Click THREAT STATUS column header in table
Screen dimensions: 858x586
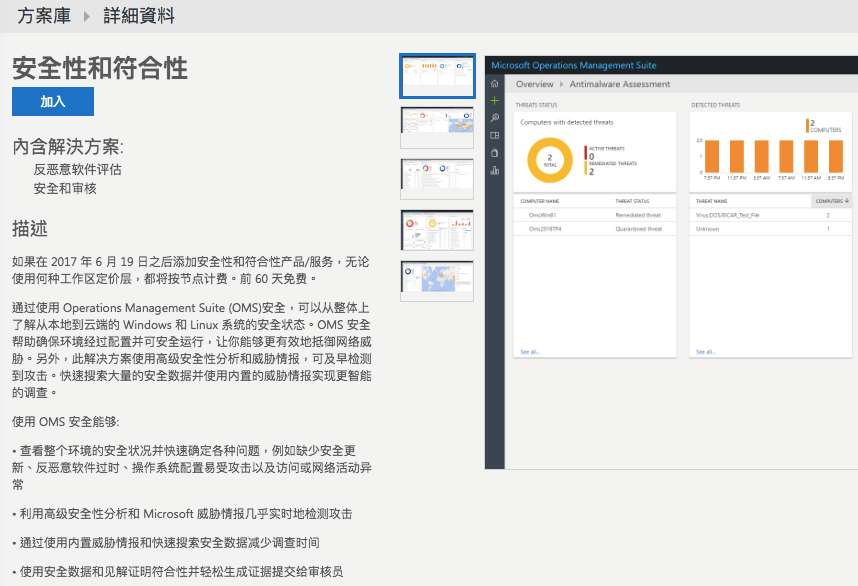(x=632, y=201)
